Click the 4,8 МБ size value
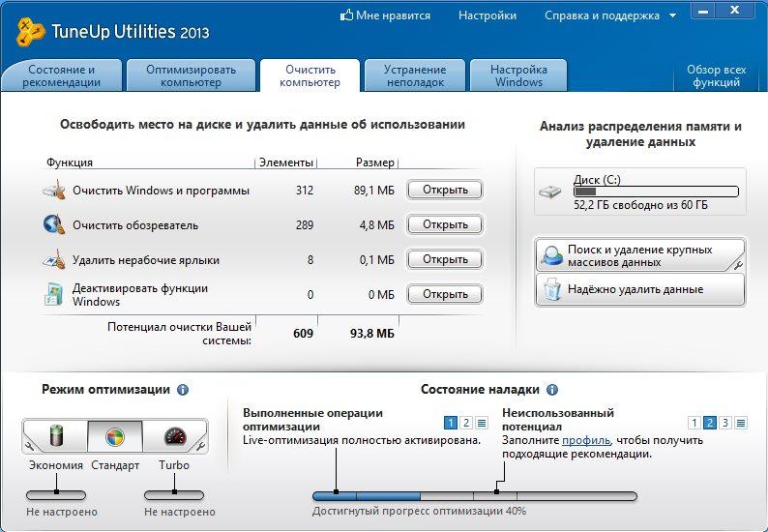Viewport: 768px width, 532px height. (x=376, y=224)
